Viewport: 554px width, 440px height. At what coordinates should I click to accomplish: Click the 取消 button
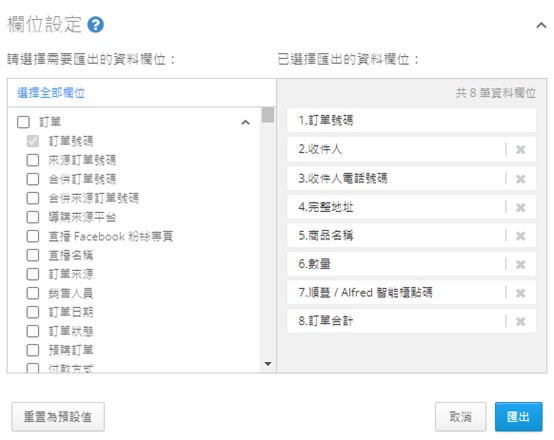(460, 417)
